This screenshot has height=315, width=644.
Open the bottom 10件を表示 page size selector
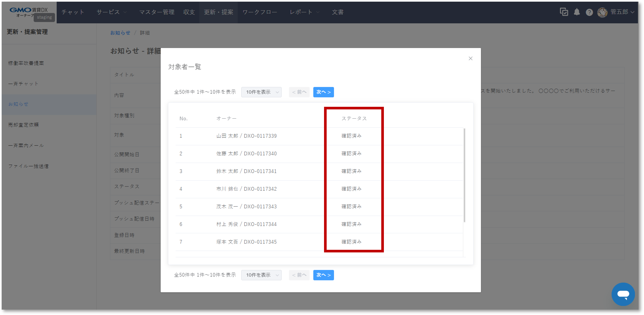click(x=261, y=275)
